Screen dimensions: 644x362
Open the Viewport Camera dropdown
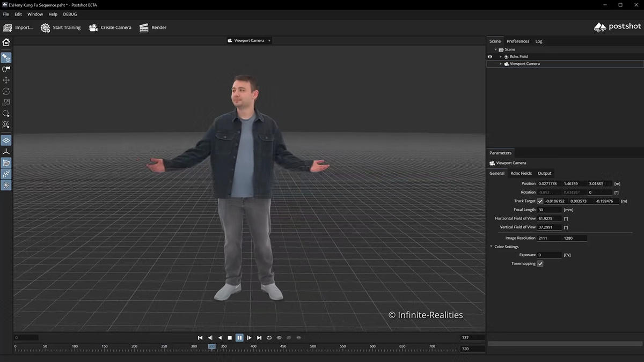tap(249, 41)
